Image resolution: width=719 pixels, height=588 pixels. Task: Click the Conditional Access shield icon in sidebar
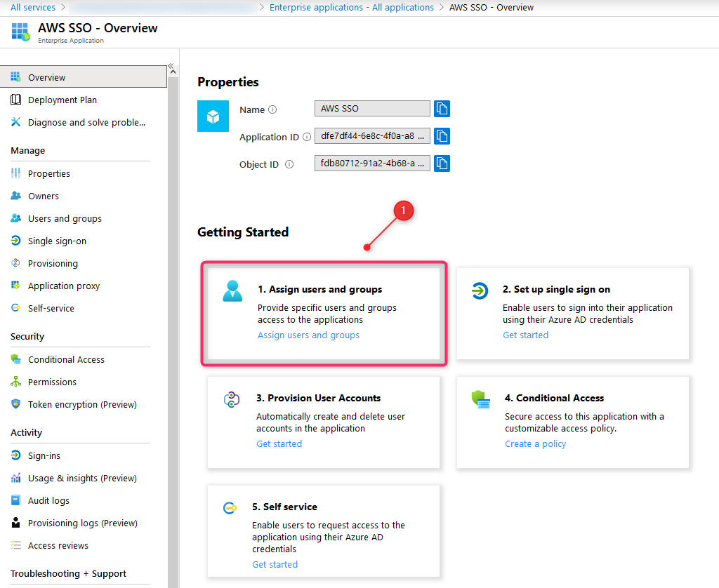point(15,359)
